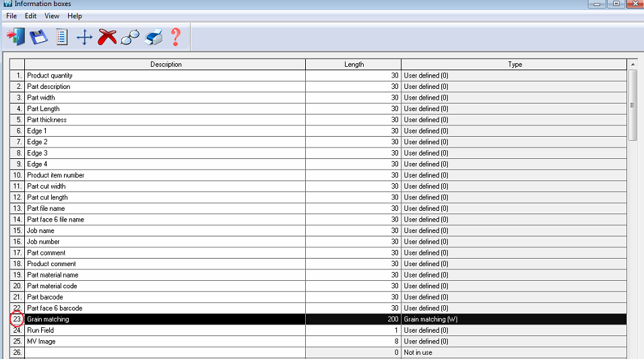Click the Run Field description cell
Image resolution: width=644 pixels, height=359 pixels.
(165, 331)
